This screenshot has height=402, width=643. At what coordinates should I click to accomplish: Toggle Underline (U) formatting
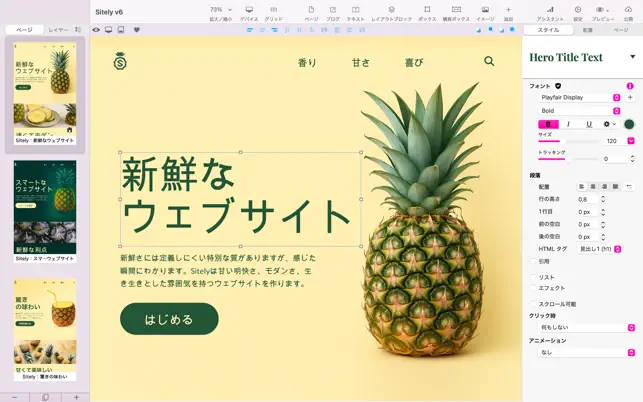click(x=589, y=124)
